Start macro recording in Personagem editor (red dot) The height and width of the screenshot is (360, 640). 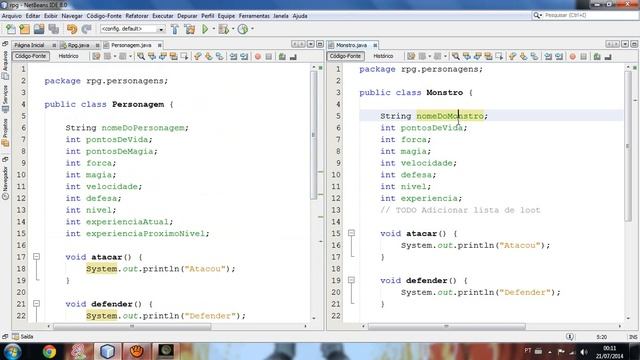[258, 56]
